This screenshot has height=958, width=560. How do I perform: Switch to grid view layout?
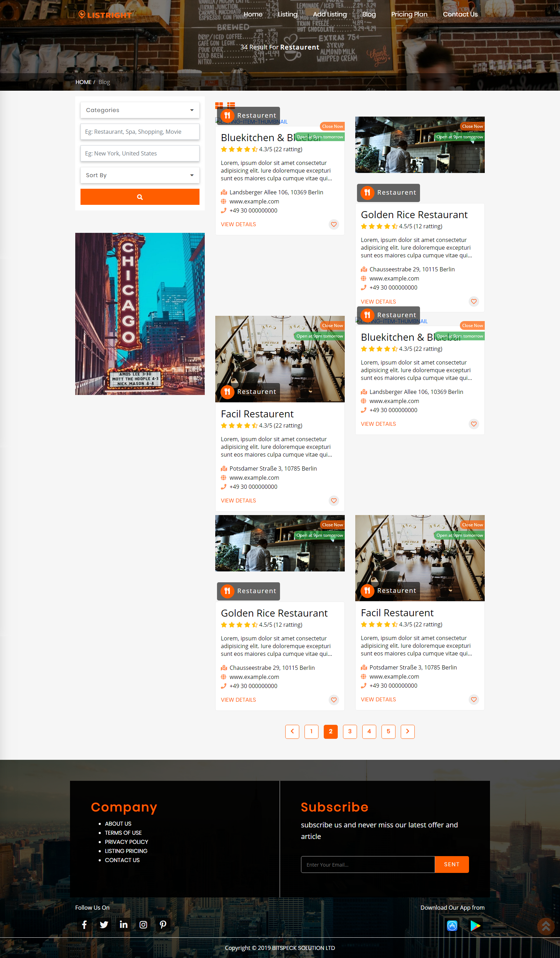click(x=219, y=105)
